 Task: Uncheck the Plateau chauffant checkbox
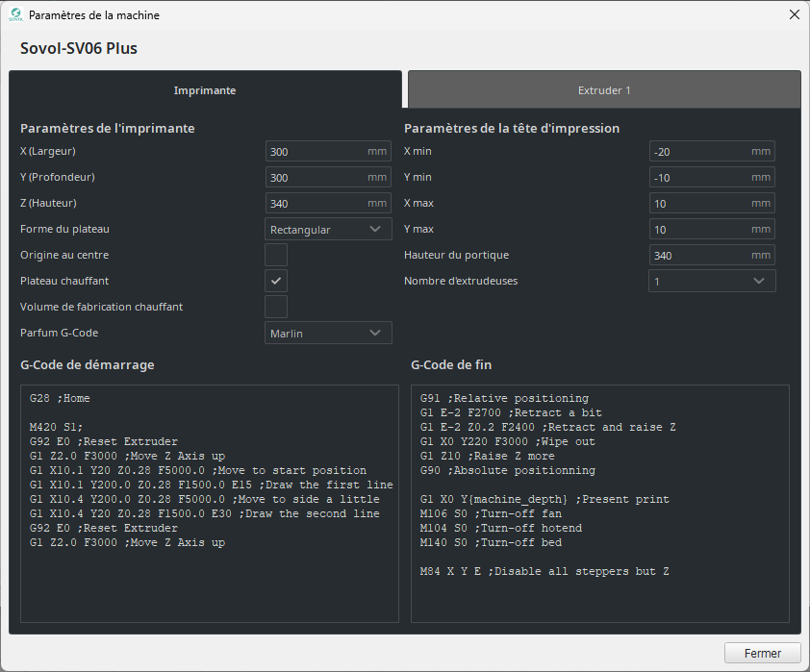tap(276, 281)
